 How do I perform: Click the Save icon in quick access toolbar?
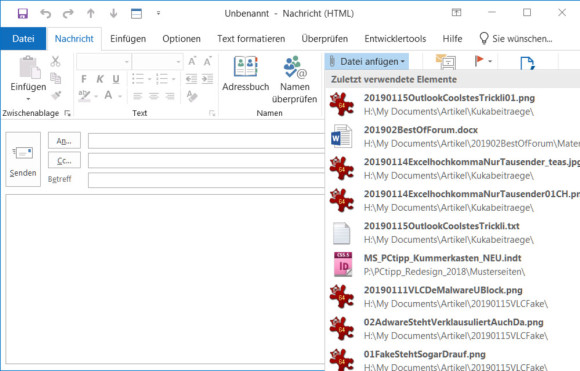point(23,14)
